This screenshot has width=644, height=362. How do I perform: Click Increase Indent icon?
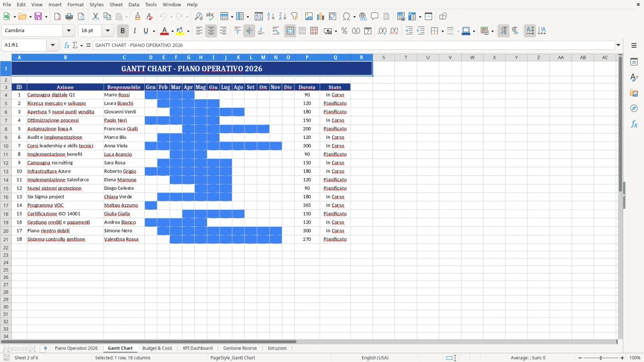click(409, 31)
